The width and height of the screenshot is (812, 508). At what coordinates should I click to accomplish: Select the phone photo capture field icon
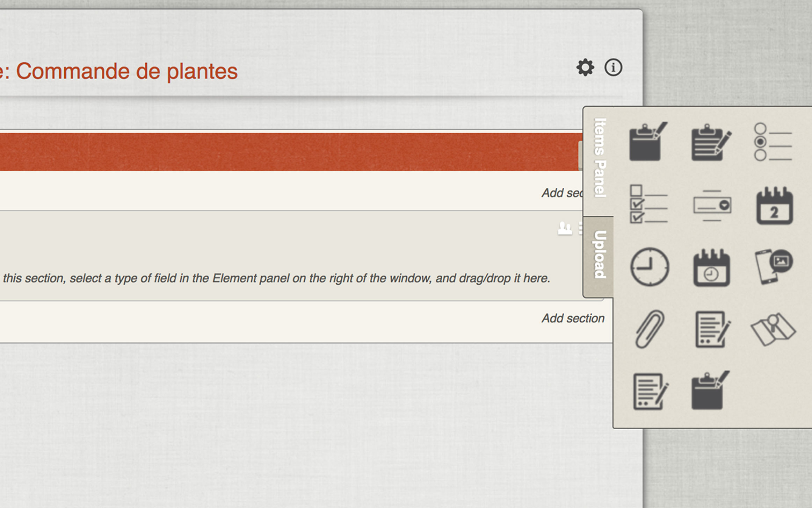click(774, 267)
